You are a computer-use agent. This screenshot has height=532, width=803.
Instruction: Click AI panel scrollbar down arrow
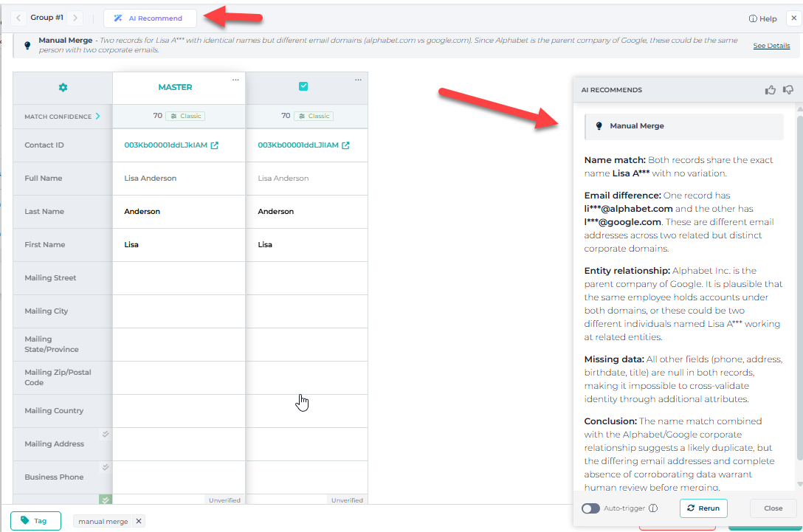799,484
